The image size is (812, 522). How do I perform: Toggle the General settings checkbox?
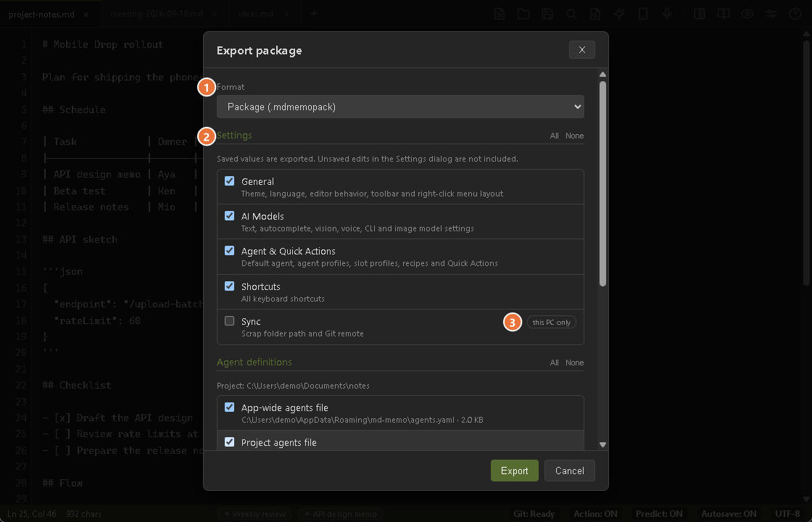coord(229,181)
